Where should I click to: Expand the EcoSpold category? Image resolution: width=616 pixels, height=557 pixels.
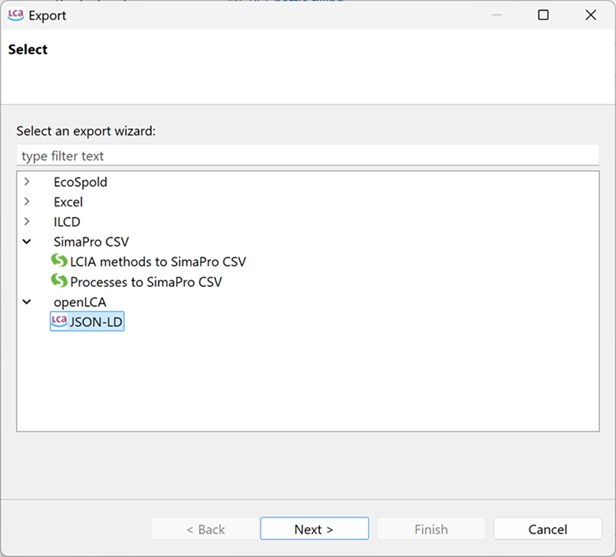point(27,181)
